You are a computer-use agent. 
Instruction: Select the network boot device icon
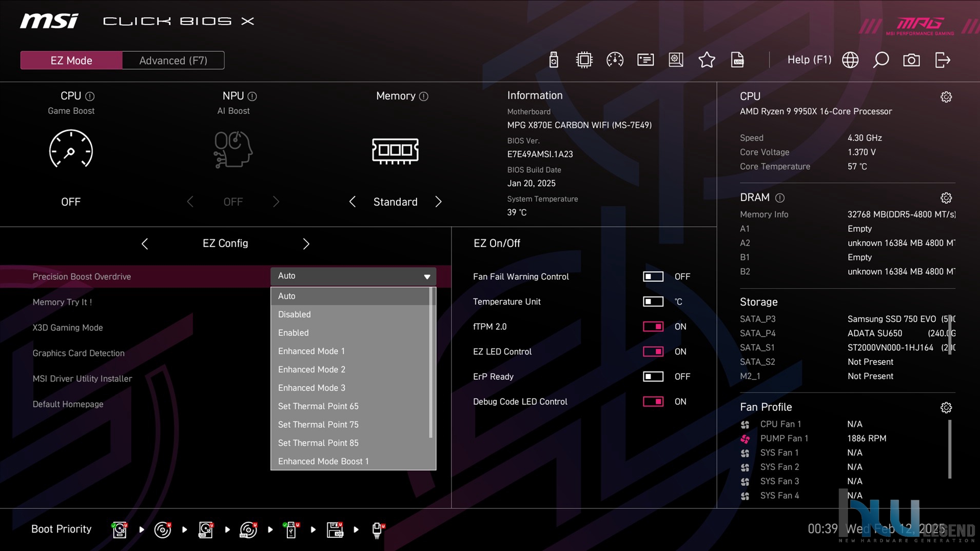(378, 530)
